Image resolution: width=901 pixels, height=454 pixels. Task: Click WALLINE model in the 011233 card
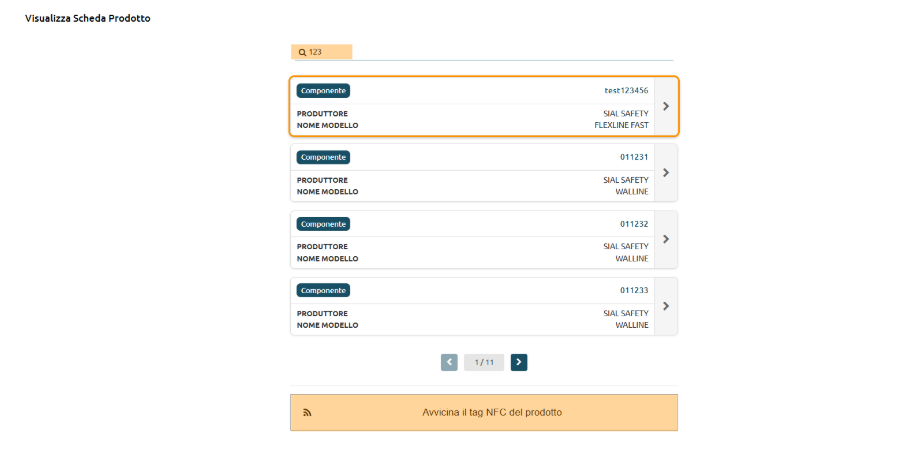coord(632,325)
